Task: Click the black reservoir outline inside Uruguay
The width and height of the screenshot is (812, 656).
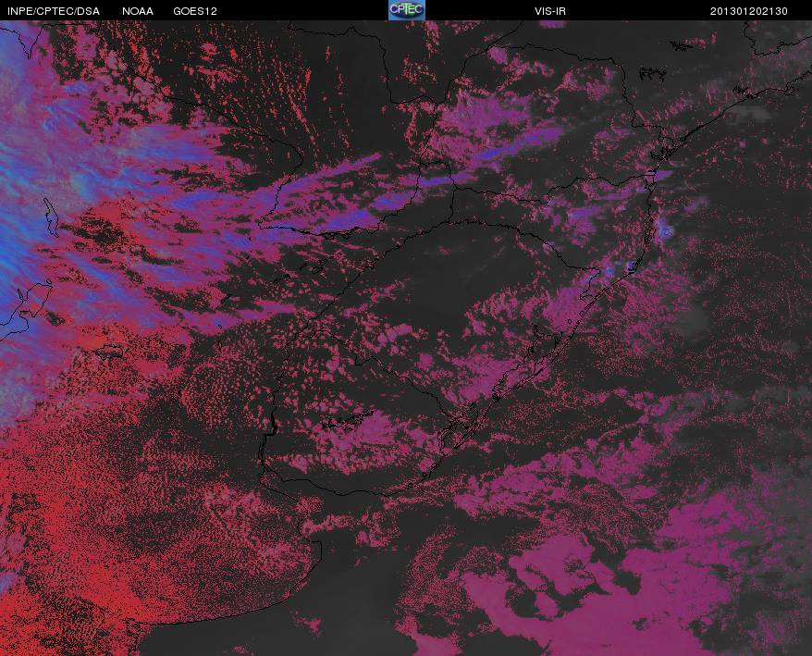Action: click(348, 420)
